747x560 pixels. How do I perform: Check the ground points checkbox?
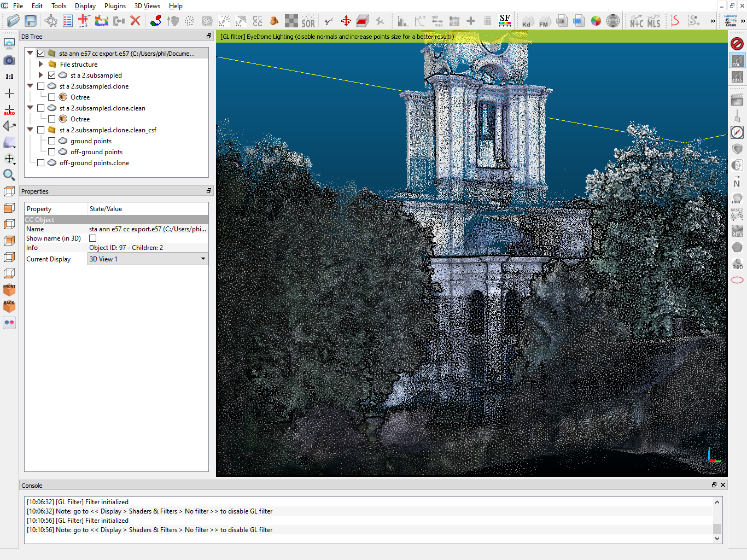(52, 141)
